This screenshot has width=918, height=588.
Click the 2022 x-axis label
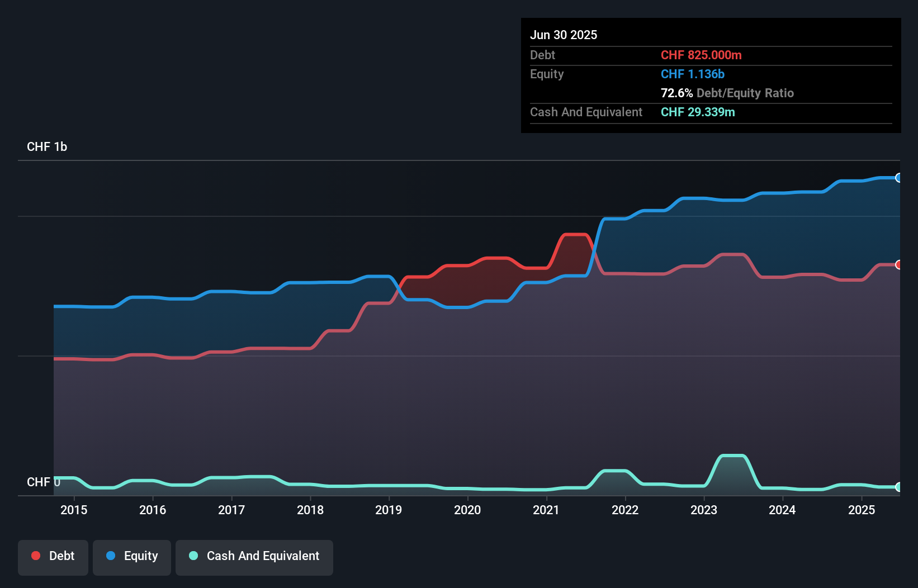click(x=625, y=510)
